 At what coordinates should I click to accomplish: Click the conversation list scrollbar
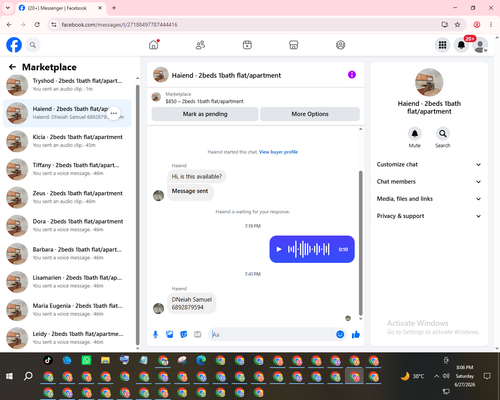[x=137, y=215]
